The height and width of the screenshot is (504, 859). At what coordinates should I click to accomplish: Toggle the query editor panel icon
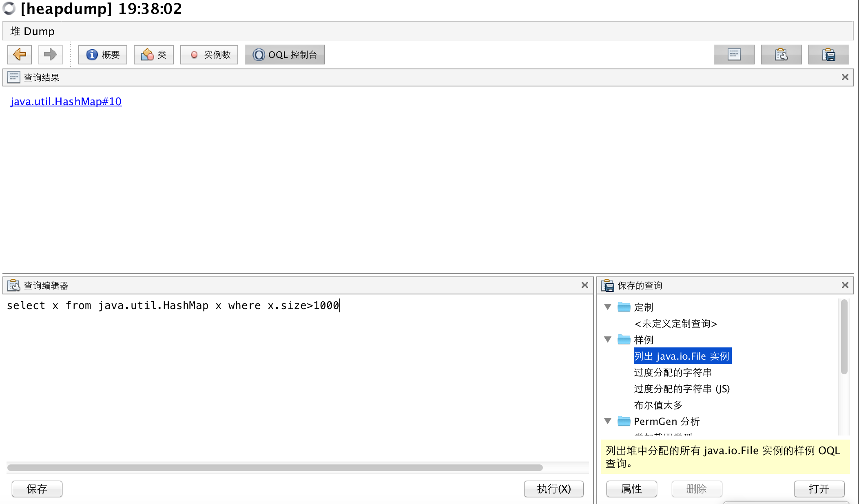[x=782, y=55]
